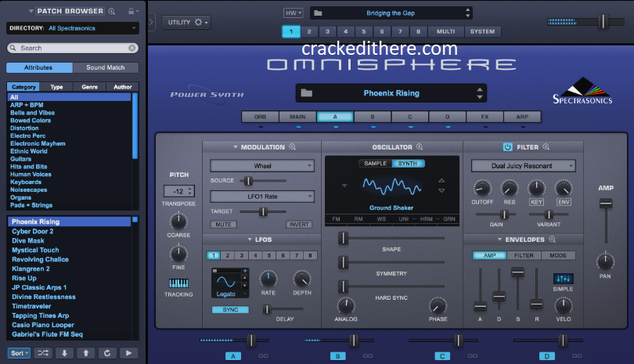The image size is (634, 364).
Task: Click link icon next to layer C
Action: pos(472,356)
